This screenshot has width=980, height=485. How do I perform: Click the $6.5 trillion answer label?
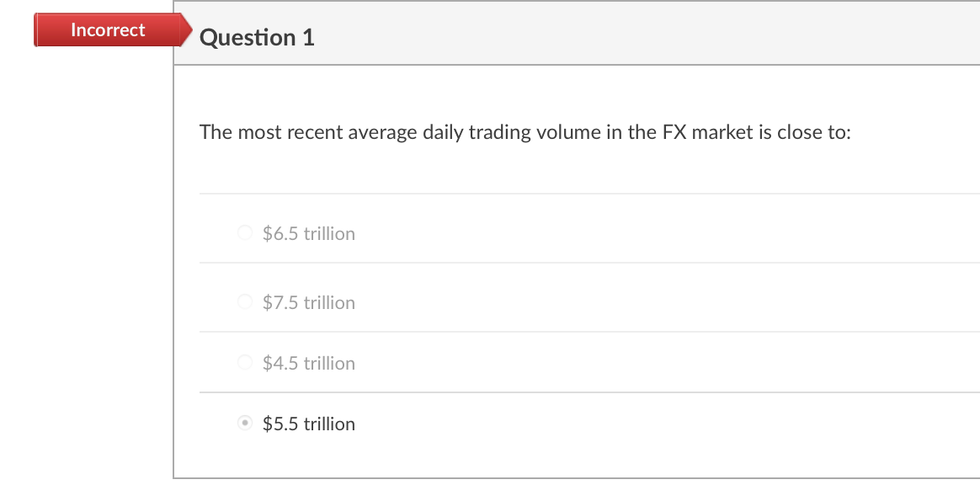tap(308, 233)
